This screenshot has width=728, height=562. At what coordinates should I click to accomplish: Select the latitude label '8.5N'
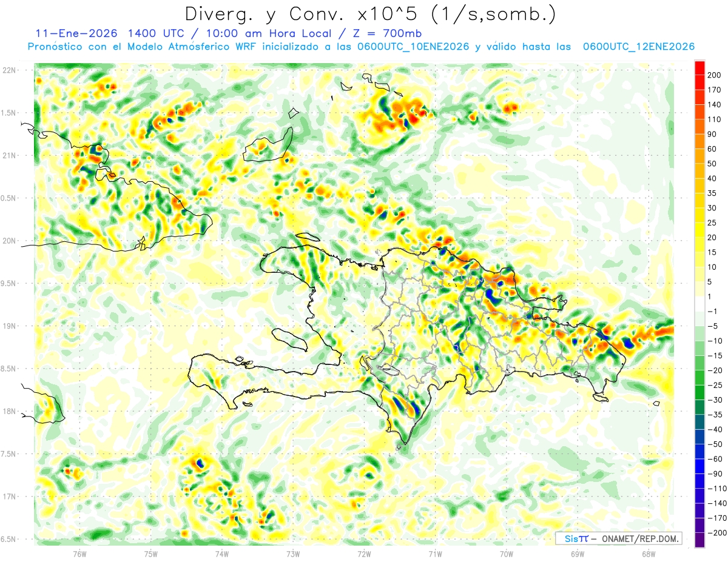(x=8, y=369)
